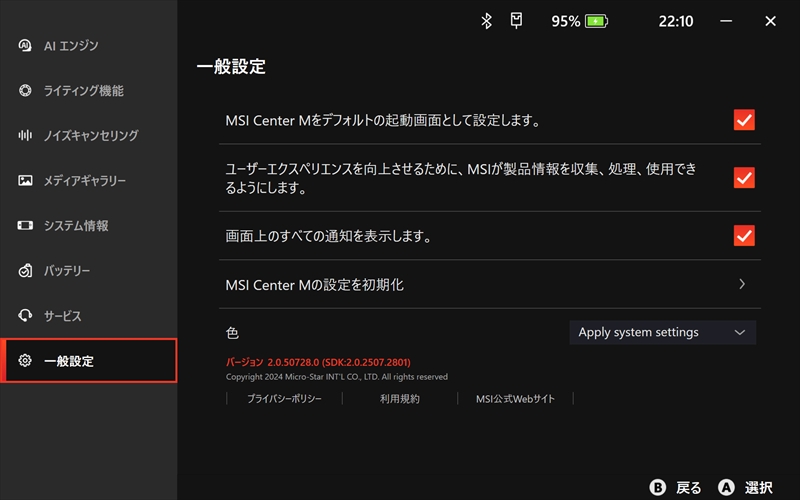The image size is (800, 500).
Task: Minimize the MSI Center M window
Action: click(726, 21)
